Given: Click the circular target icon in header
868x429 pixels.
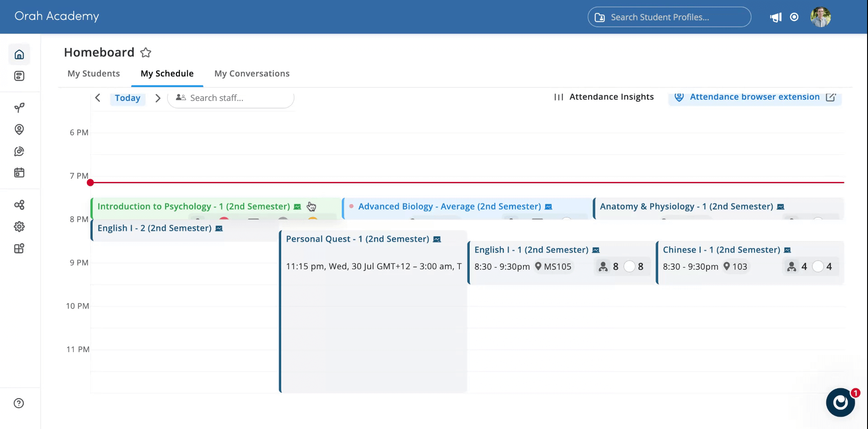Looking at the screenshot, I should click(794, 17).
